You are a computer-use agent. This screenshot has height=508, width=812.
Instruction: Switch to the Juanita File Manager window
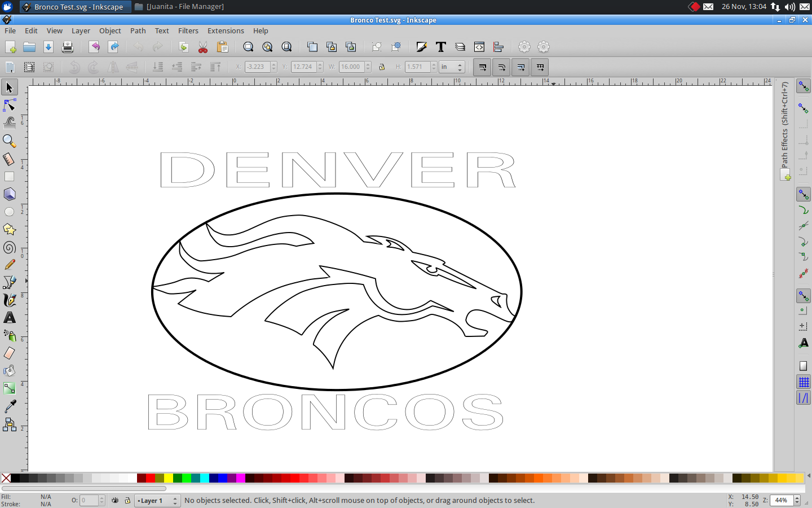click(179, 7)
